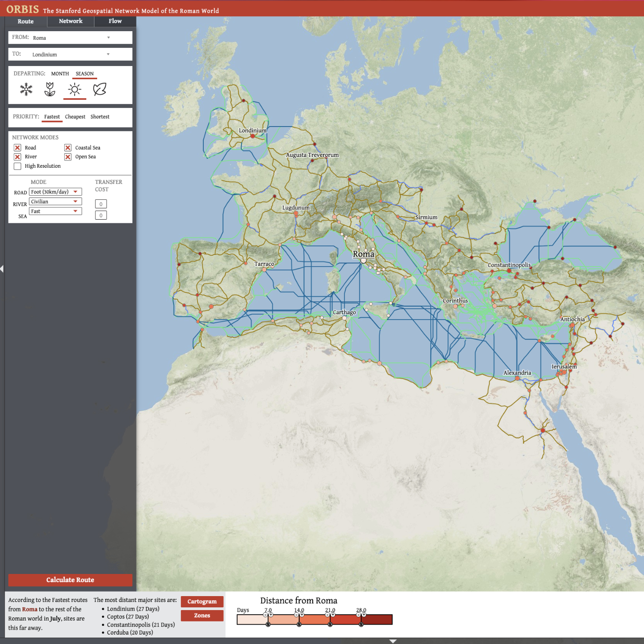Screen dimensions: 644x644
Task: Uncheck the Open Sea network mode
Action: [x=68, y=157]
